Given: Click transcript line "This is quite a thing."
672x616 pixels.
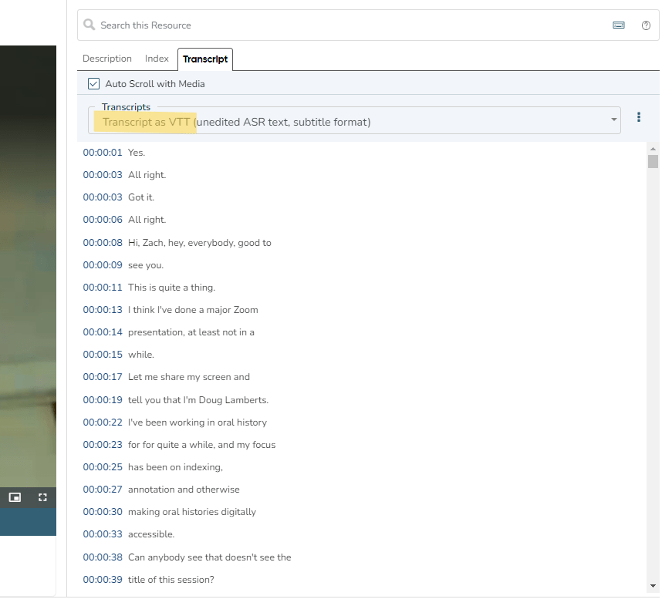Looking at the screenshot, I should tap(171, 288).
